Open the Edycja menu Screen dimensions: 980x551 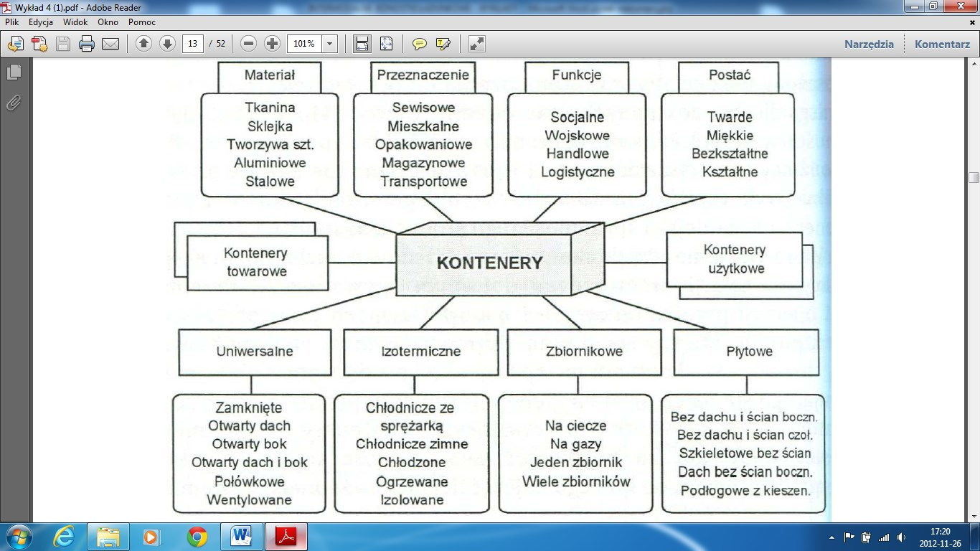click(41, 22)
